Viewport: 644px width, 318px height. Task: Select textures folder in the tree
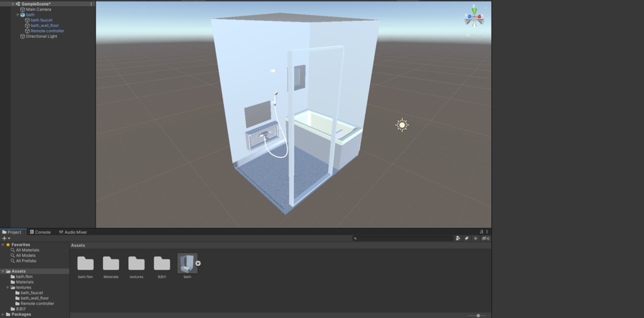click(23, 287)
